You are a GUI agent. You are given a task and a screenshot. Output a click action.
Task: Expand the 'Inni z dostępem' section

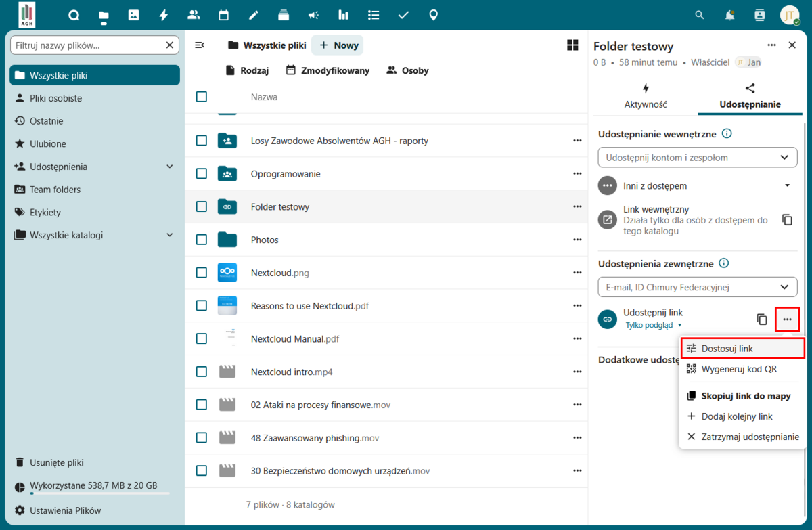click(x=787, y=185)
